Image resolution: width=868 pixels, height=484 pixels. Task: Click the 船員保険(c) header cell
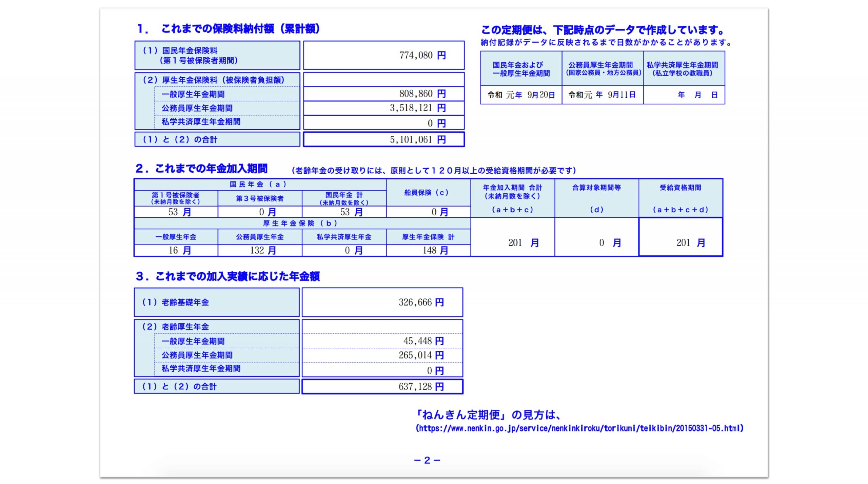pos(428,193)
